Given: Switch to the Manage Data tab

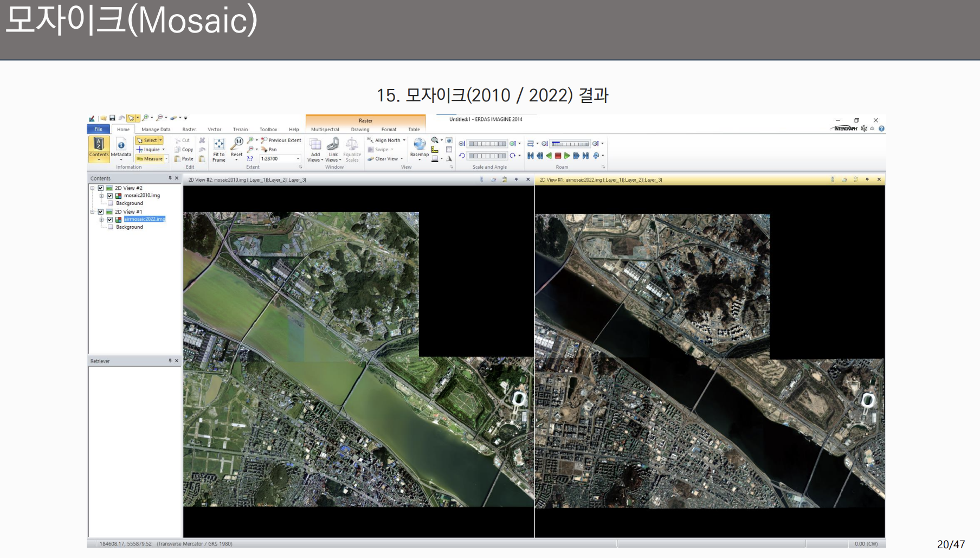Looking at the screenshot, I should [x=156, y=130].
